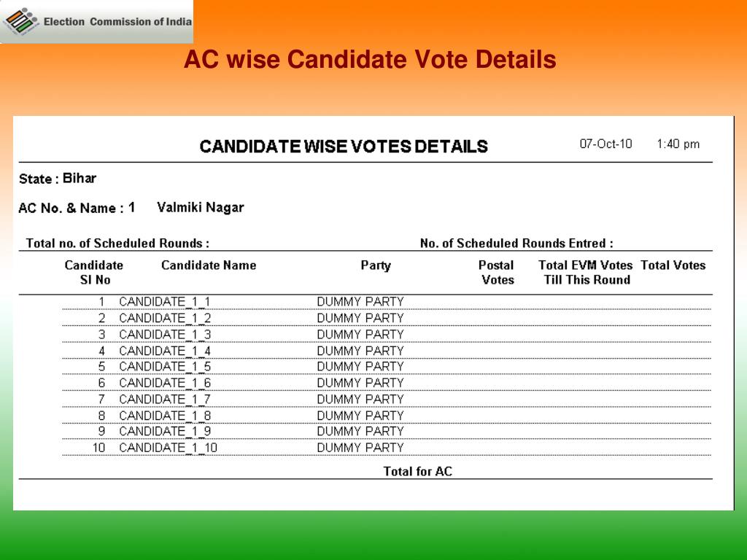Select the CANDIDATE_1_10 row
This screenshot has height=560, width=747.
(387, 448)
